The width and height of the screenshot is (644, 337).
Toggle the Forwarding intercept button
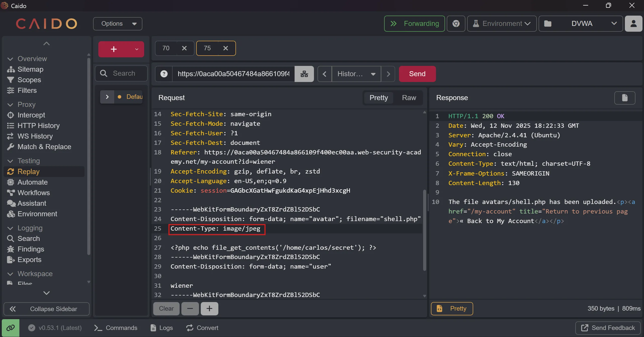click(414, 24)
